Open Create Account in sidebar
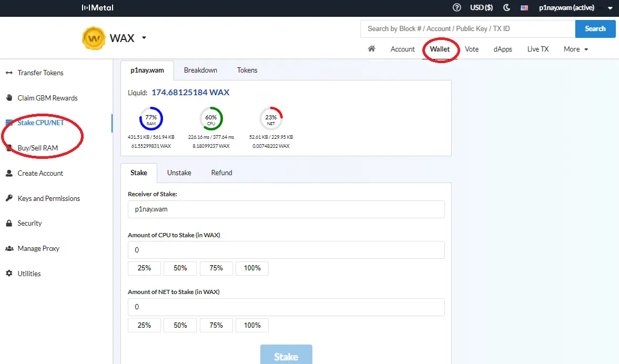Image resolution: width=619 pixels, height=364 pixels. tap(40, 173)
